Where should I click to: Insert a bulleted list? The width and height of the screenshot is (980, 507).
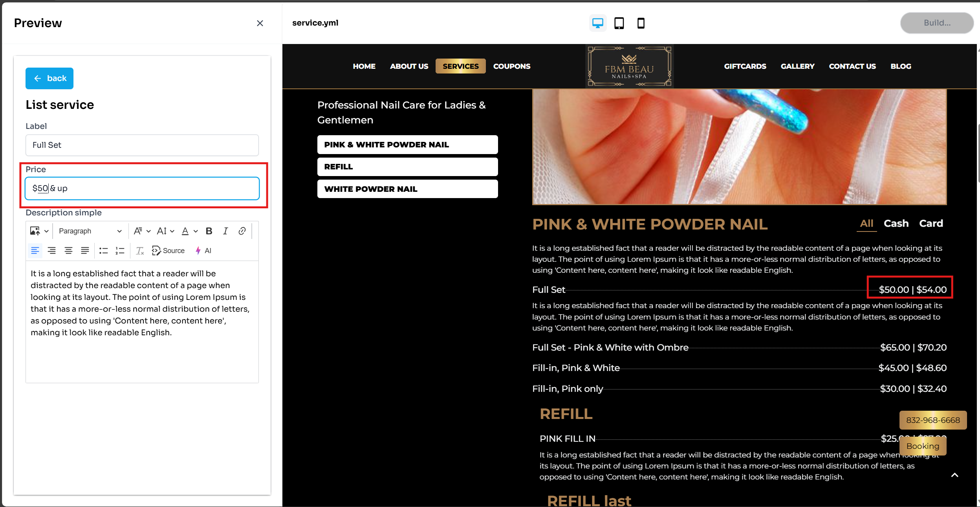(x=103, y=251)
